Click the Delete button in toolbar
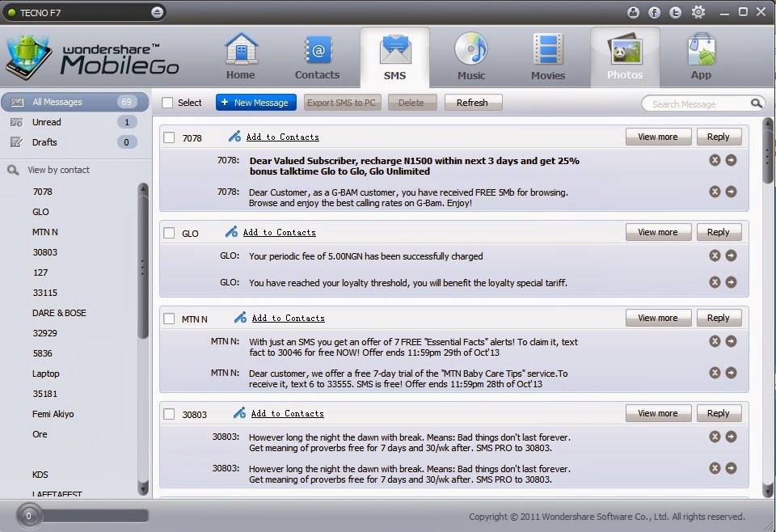The image size is (776, 532). pos(411,103)
